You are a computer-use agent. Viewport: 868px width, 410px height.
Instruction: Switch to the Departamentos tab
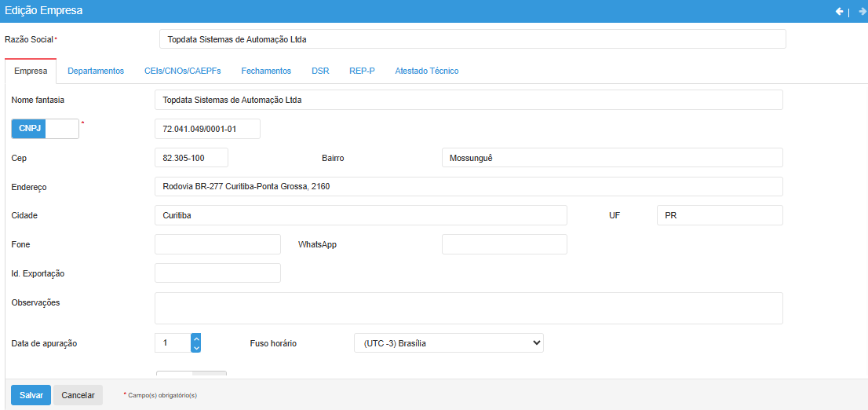pos(96,71)
